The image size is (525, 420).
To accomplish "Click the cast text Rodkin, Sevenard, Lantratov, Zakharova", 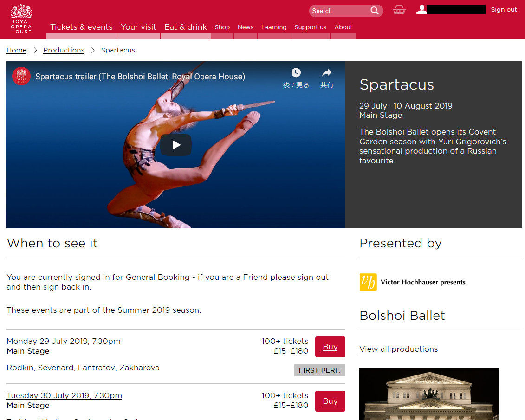I will pyautogui.click(x=83, y=368).
